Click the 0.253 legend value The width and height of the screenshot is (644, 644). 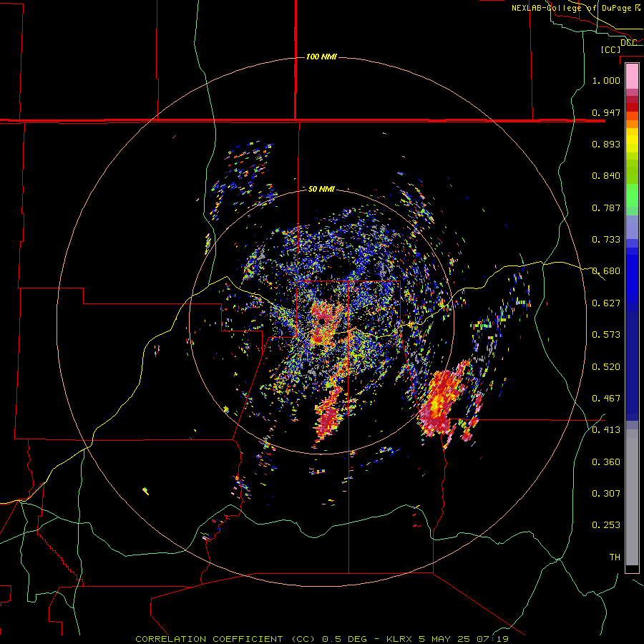(606, 525)
